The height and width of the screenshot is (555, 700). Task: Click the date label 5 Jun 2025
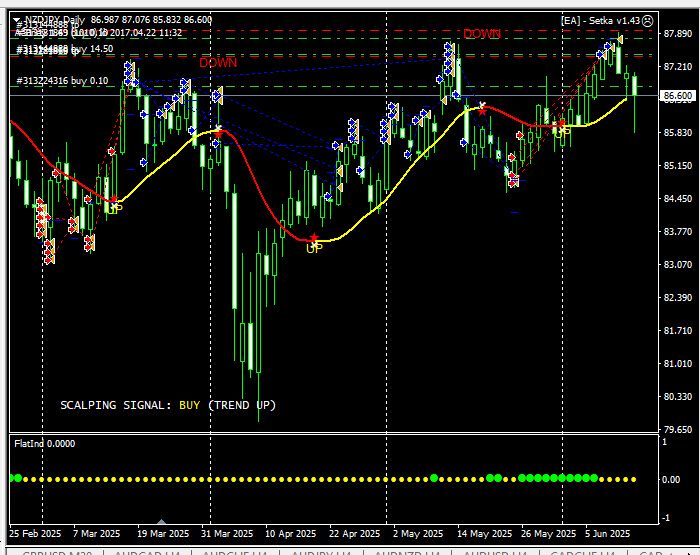[x=608, y=534]
